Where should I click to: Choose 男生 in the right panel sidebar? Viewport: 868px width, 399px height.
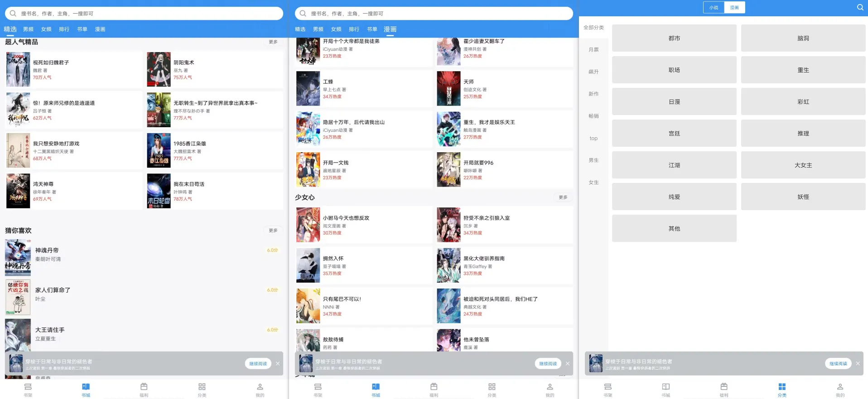click(593, 160)
